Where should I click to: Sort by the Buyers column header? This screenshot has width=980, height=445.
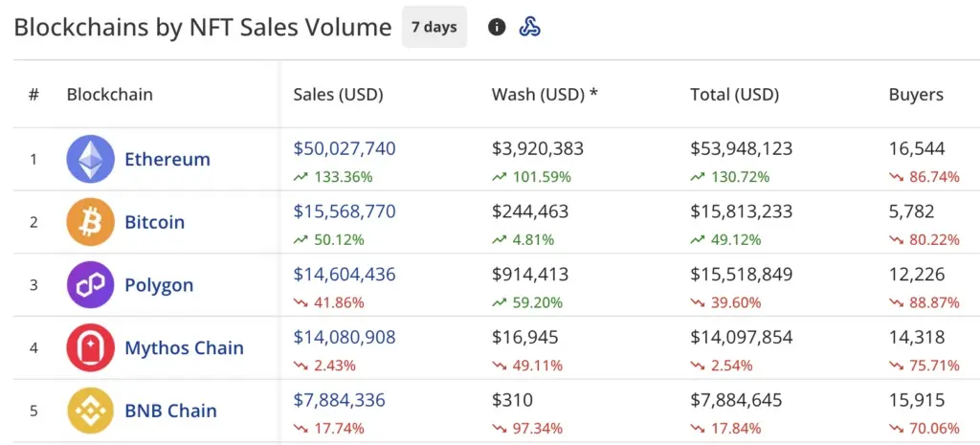click(916, 95)
